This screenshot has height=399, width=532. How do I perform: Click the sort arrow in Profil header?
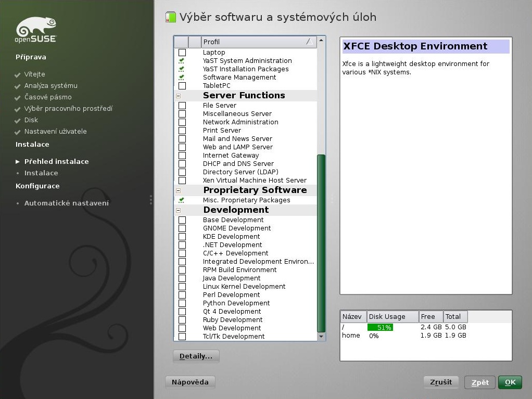[x=309, y=42]
